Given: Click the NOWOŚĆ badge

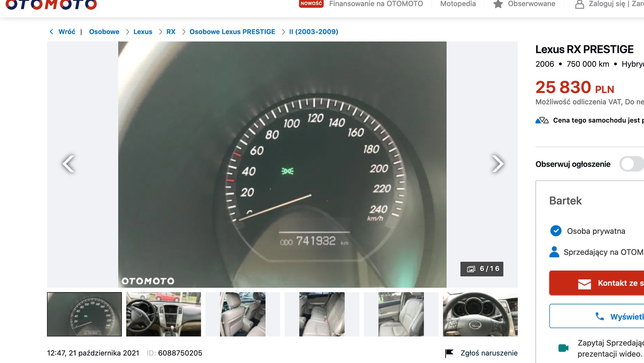Looking at the screenshot, I should point(311,3).
